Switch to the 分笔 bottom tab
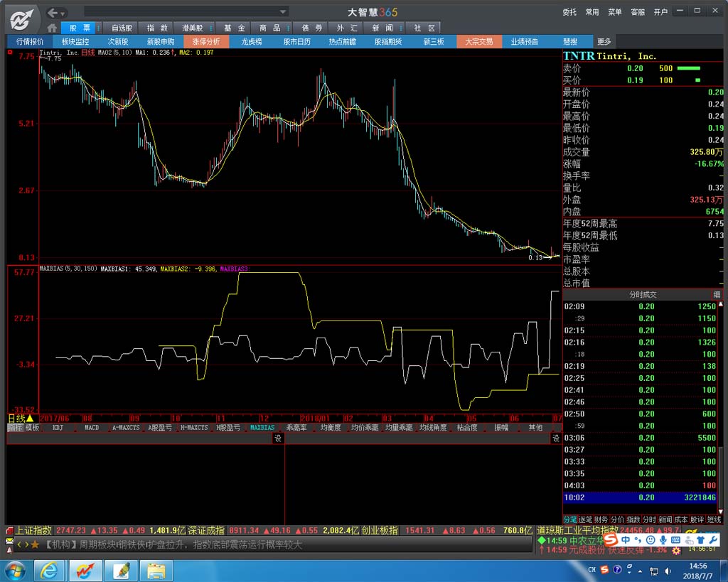 pyautogui.click(x=570, y=519)
